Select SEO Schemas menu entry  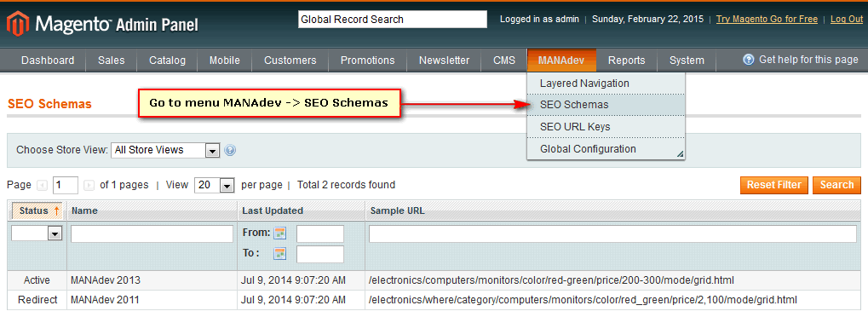(x=606, y=105)
